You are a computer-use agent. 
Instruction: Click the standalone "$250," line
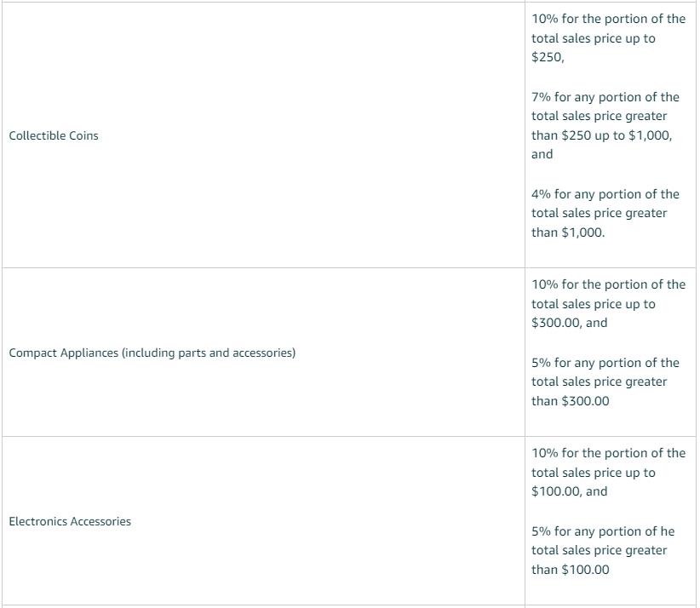tap(548, 58)
